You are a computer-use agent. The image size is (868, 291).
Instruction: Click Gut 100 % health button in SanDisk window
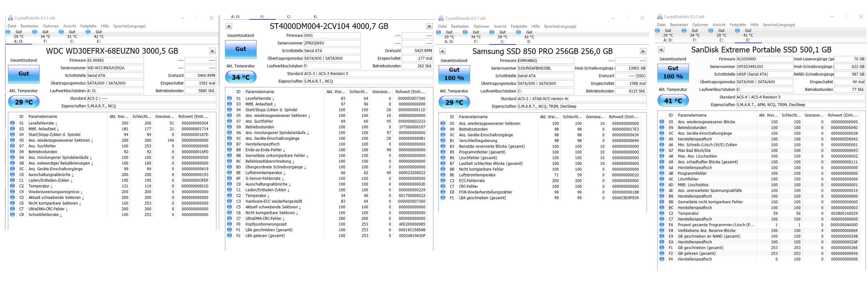(x=673, y=73)
